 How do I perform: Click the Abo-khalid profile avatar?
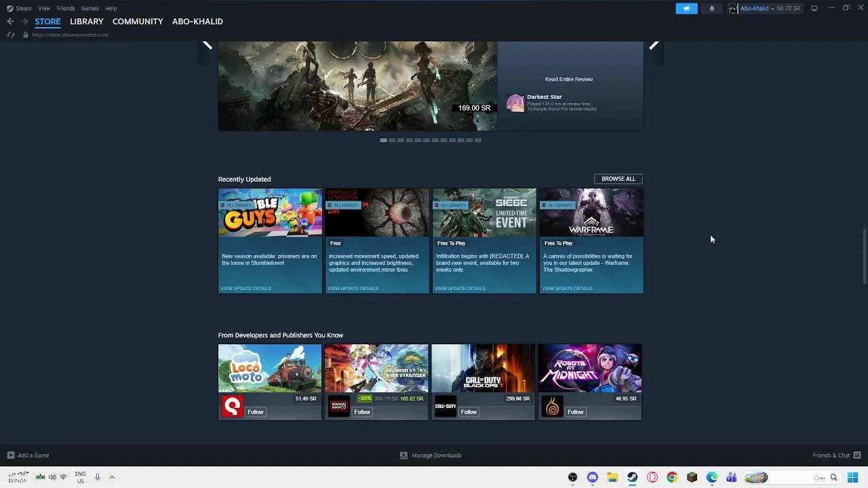point(732,8)
